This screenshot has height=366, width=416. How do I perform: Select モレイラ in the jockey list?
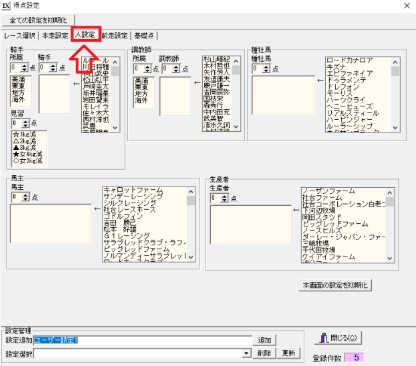96,106
